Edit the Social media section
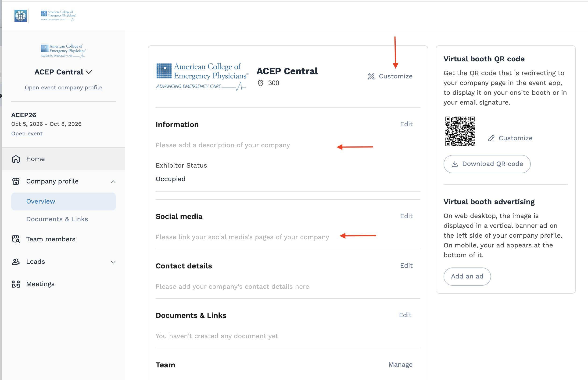The height and width of the screenshot is (380, 588). (406, 216)
